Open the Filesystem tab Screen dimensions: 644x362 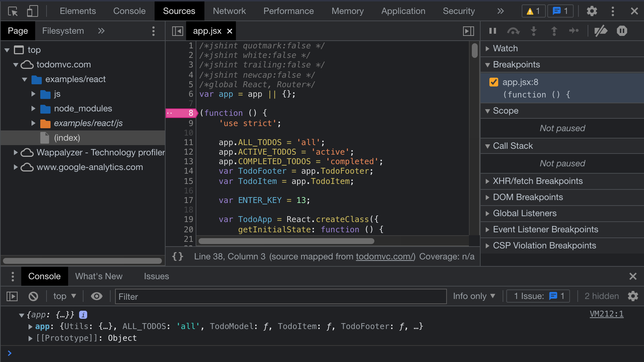tap(63, 31)
